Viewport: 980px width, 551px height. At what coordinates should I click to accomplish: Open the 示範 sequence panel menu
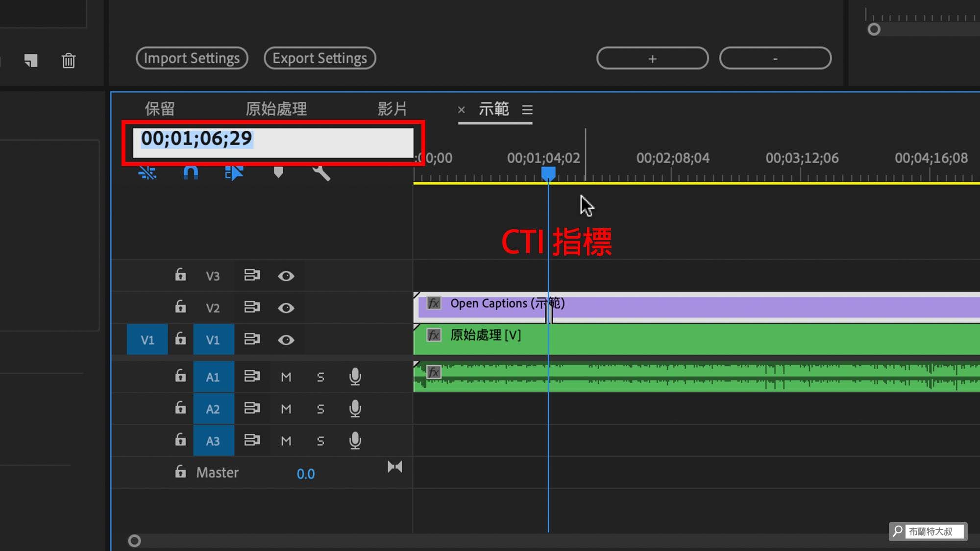(527, 110)
